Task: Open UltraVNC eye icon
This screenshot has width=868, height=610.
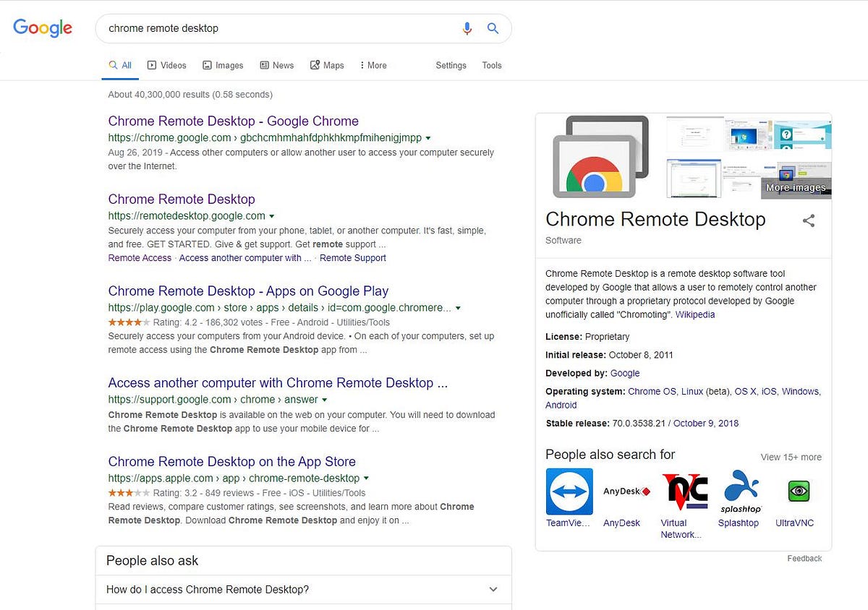Action: tap(799, 491)
